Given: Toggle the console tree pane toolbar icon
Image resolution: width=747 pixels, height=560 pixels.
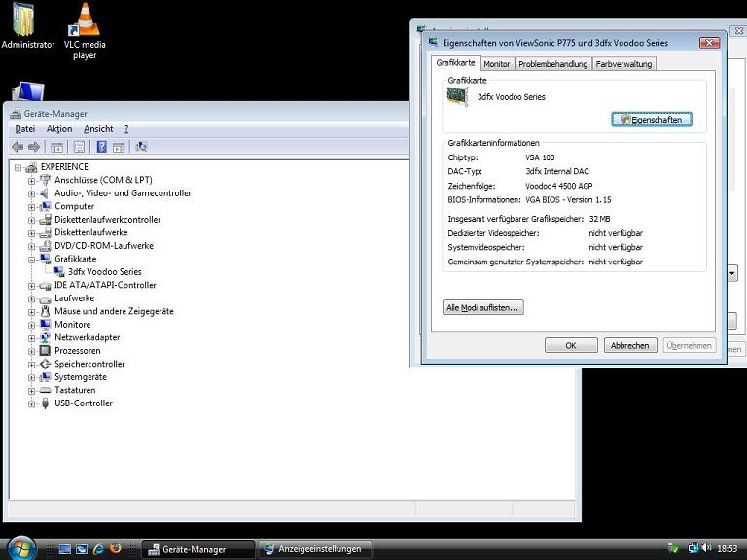Looking at the screenshot, I should click(x=57, y=147).
